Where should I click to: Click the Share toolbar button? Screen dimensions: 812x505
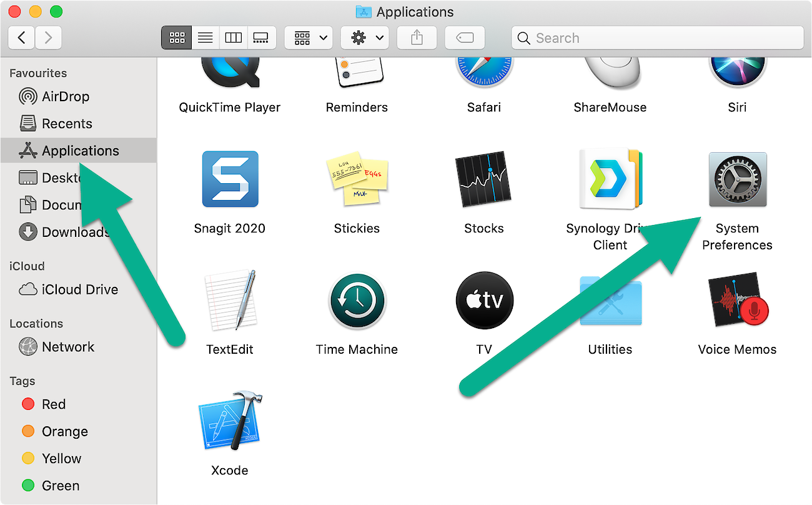417,38
